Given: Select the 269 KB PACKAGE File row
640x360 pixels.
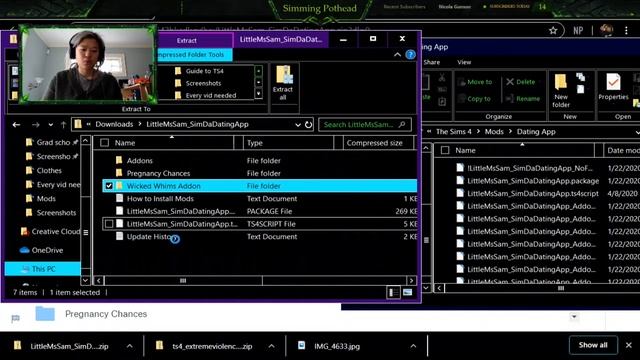Looking at the screenshot, I should (260, 211).
